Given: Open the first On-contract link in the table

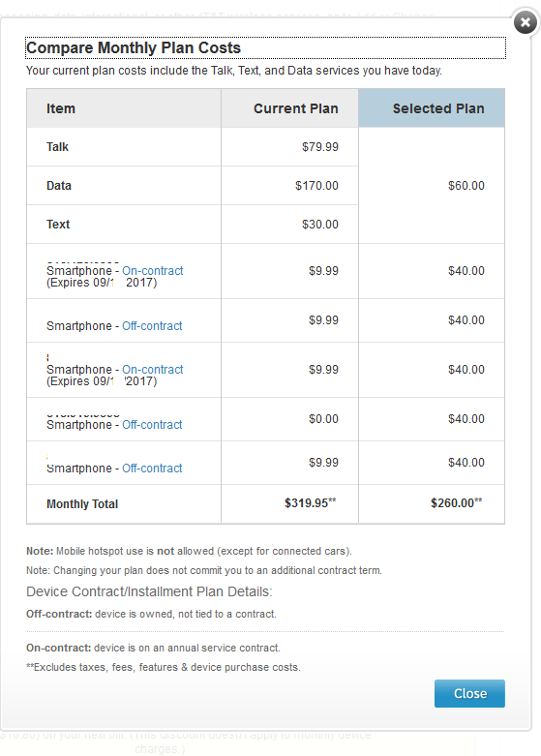Looking at the screenshot, I should click(x=152, y=270).
